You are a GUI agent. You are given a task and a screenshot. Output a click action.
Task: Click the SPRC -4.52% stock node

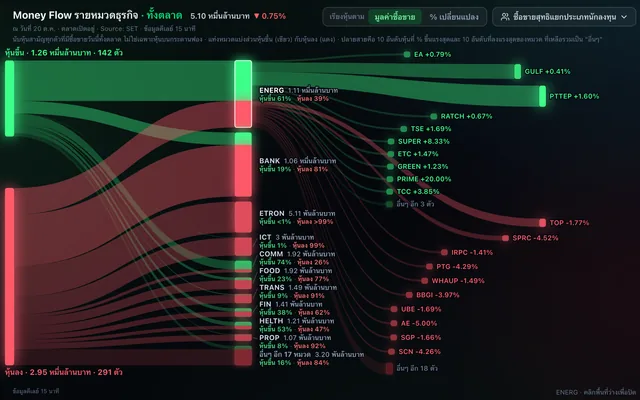[x=530, y=238]
